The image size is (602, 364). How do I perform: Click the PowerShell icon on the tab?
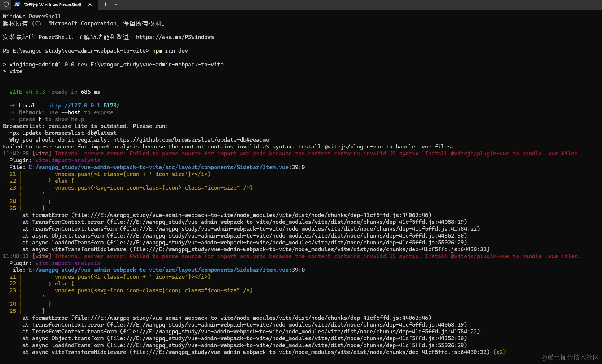click(x=17, y=4)
